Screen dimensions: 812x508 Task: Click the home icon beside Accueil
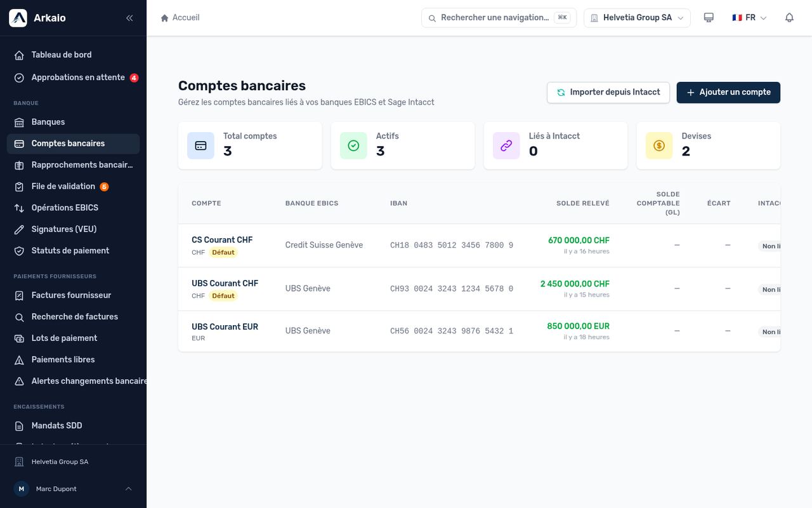point(165,18)
